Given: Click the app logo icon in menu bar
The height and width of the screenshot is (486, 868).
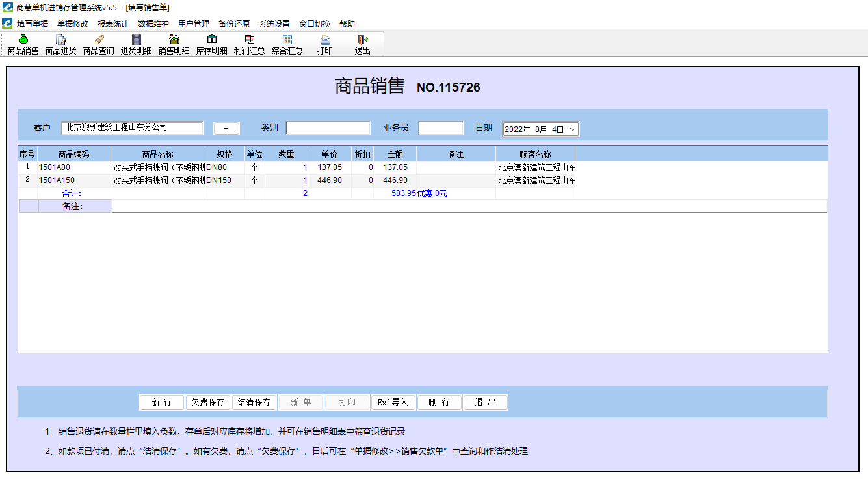Looking at the screenshot, I should pyautogui.click(x=7, y=23).
